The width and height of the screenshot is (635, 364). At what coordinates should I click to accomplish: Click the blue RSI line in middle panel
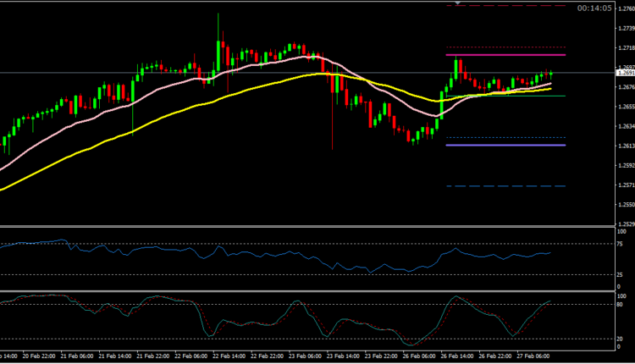(x=254, y=254)
